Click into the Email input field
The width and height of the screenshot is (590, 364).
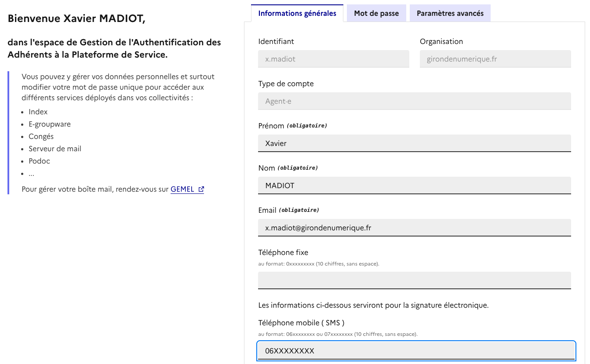415,228
